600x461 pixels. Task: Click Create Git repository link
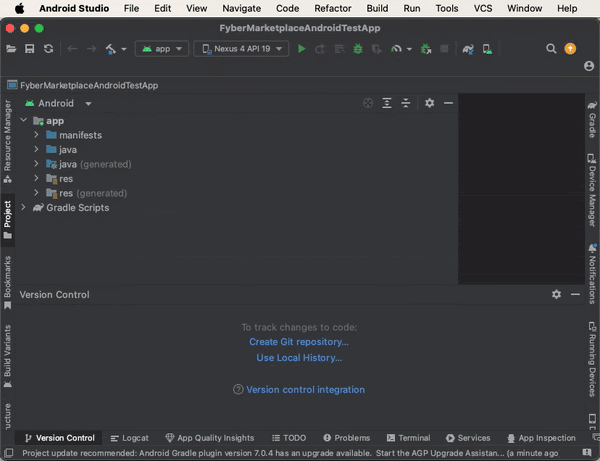click(299, 342)
